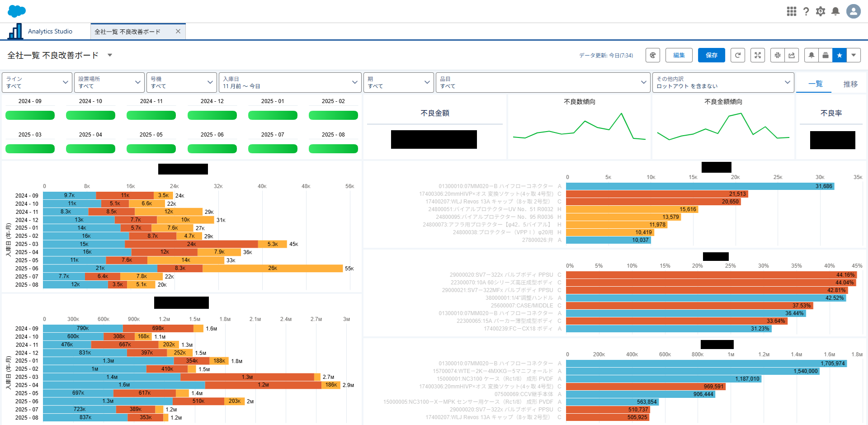Viewport: 868px width, 425px height.
Task: Switch to the 推移 tab
Action: tap(850, 84)
